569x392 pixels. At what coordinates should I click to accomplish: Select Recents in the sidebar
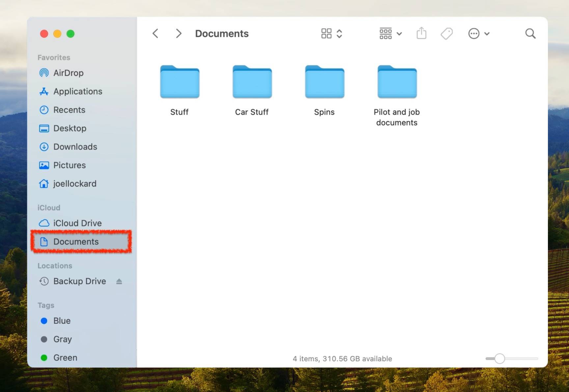click(69, 110)
